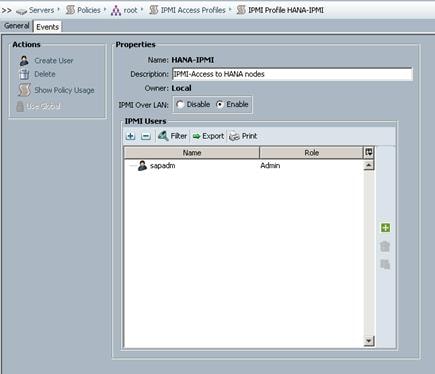Open the column chooser icon beside Role

tap(369, 152)
